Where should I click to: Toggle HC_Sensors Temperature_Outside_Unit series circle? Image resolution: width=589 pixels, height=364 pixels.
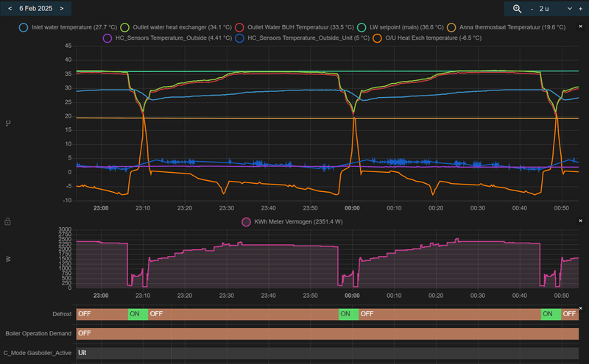pos(239,38)
